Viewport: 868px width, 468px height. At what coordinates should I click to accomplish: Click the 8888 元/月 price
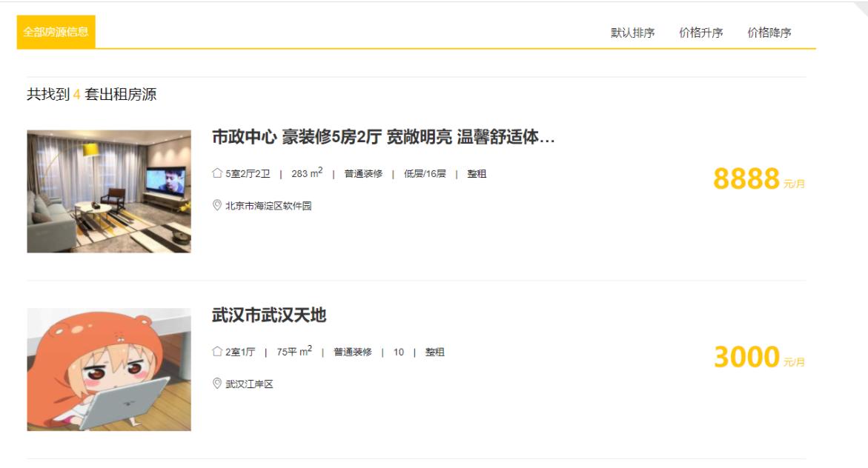pyautogui.click(x=759, y=179)
